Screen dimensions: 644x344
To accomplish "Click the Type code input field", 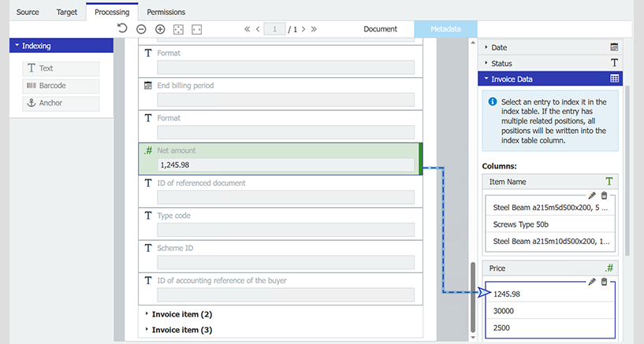I will point(286,230).
